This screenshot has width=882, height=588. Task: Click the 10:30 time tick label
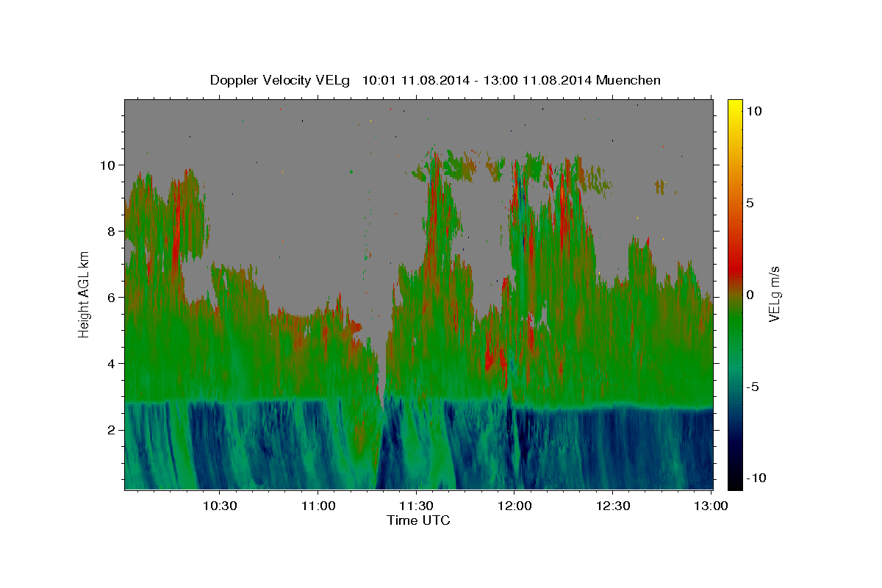click(220, 506)
